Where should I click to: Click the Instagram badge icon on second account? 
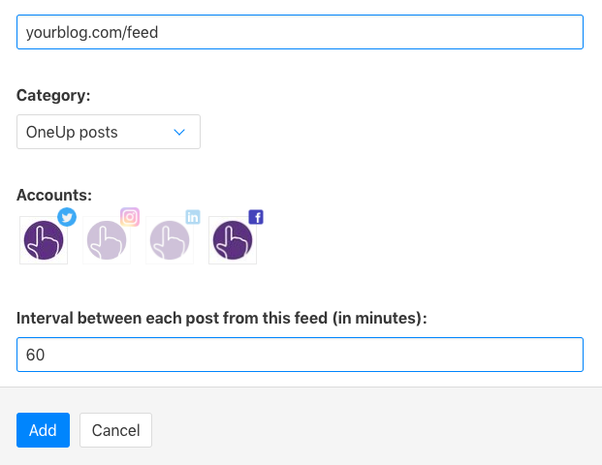(x=129, y=216)
